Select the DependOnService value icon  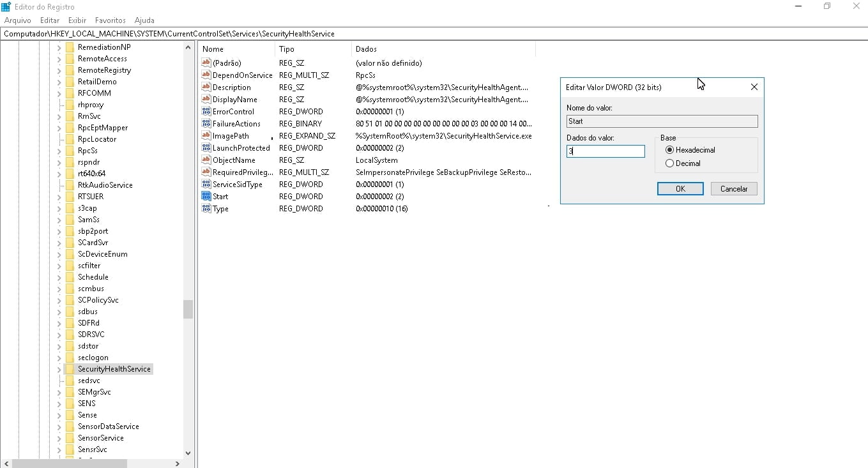click(206, 75)
